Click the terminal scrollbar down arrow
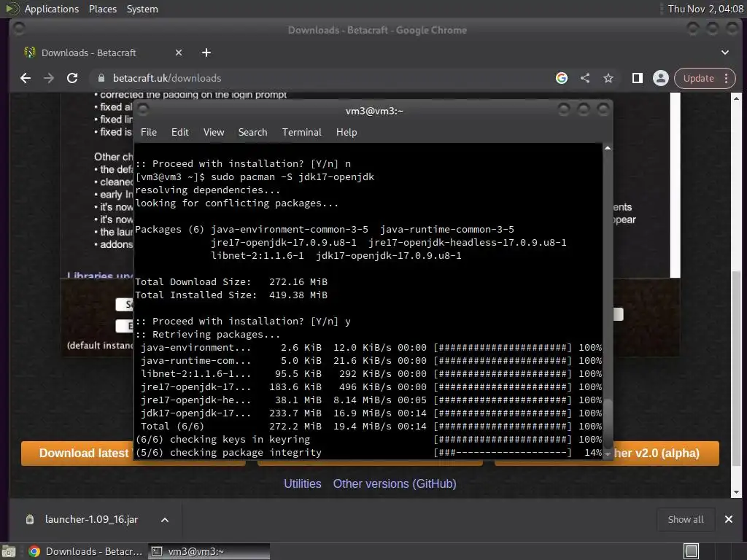The image size is (747, 560). 608,455
